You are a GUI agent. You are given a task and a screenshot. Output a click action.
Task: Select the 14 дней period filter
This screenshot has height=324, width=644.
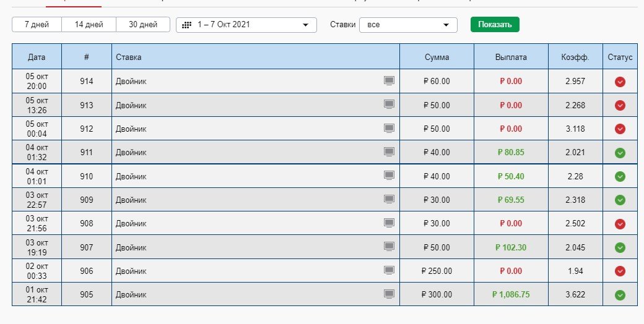(x=89, y=25)
